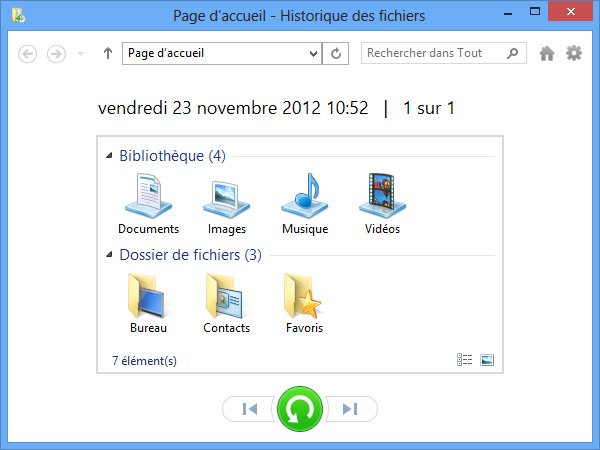Click the green restore button
The height and width of the screenshot is (450, 600).
(300, 409)
